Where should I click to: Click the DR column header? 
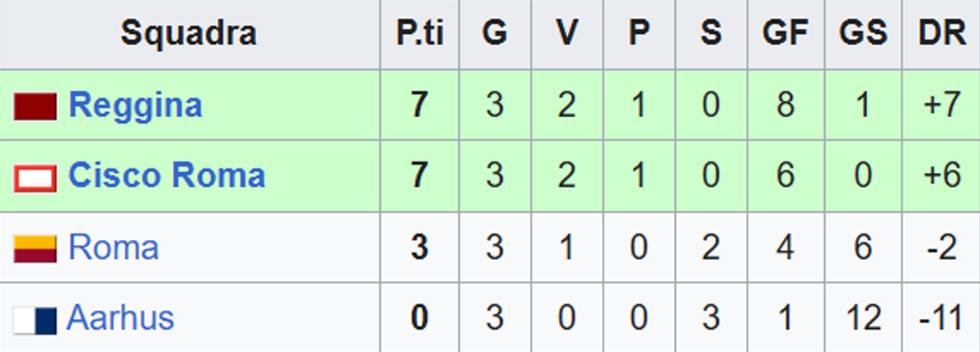click(941, 34)
